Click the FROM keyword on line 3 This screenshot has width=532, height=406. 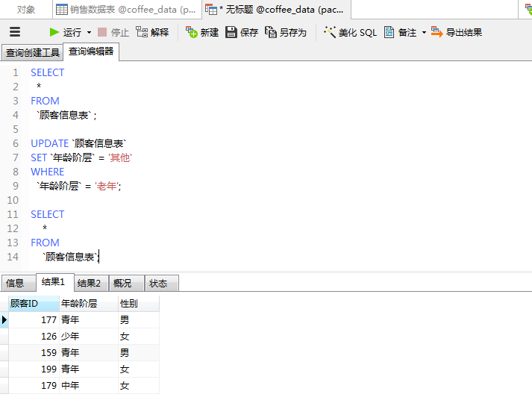[x=45, y=101]
